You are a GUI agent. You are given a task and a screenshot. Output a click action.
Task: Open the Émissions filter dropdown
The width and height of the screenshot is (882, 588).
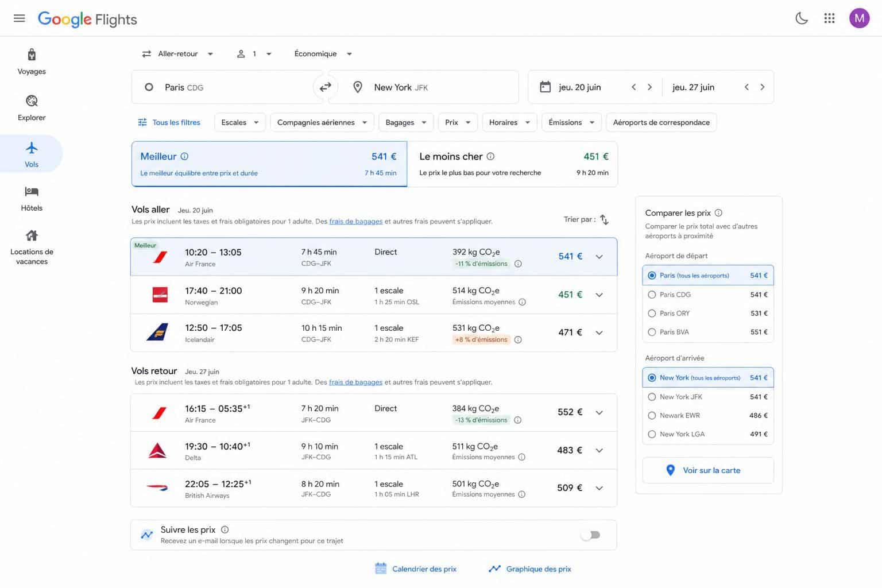(571, 122)
